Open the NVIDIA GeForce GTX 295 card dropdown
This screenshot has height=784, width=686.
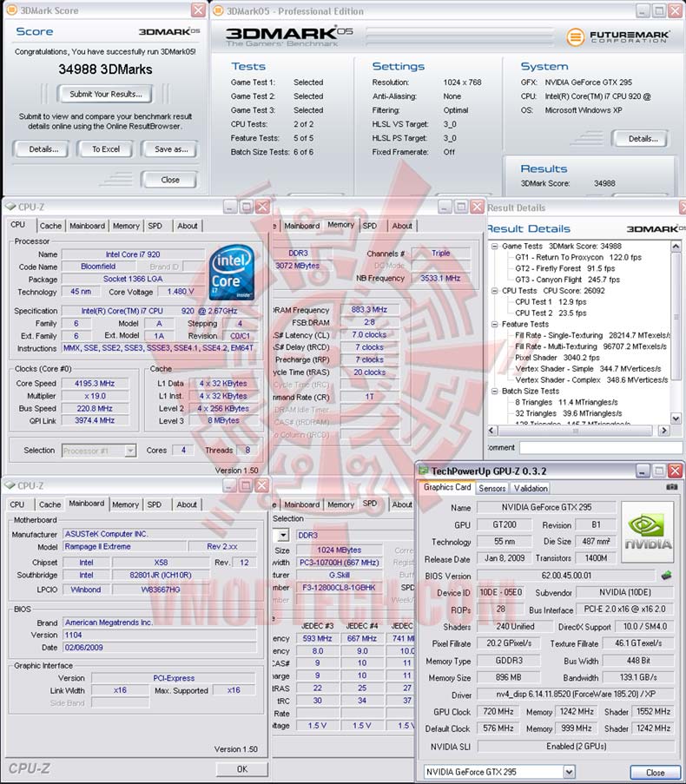(569, 772)
